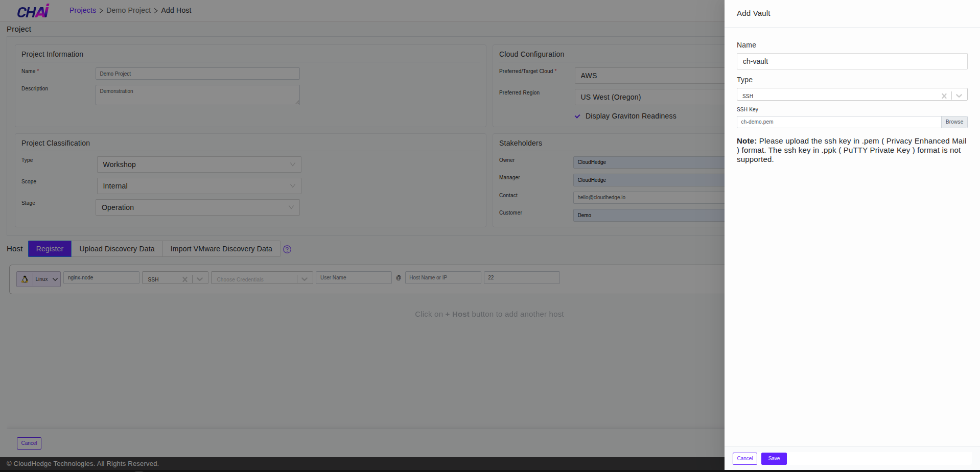Click the copyright footer text

tap(83, 464)
